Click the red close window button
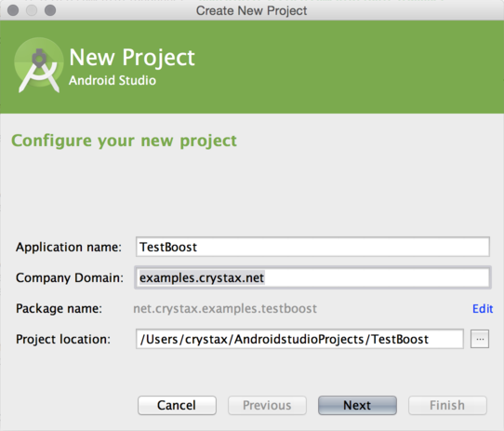Viewport: 504px width, 431px height. pos(13,10)
